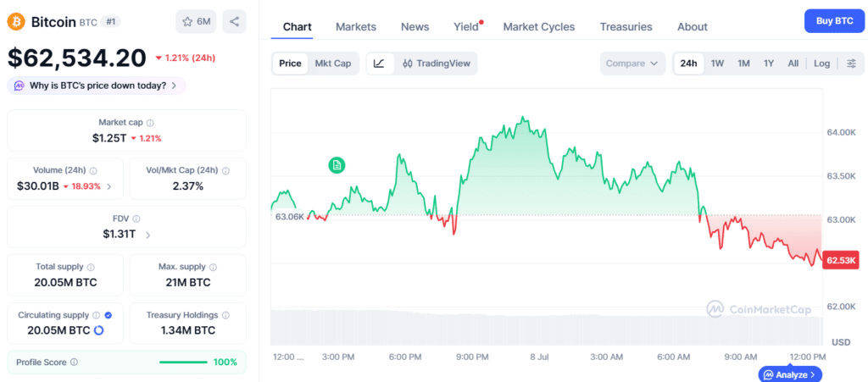Click the $30.01B volume value
The height and width of the screenshot is (382, 868).
point(36,186)
